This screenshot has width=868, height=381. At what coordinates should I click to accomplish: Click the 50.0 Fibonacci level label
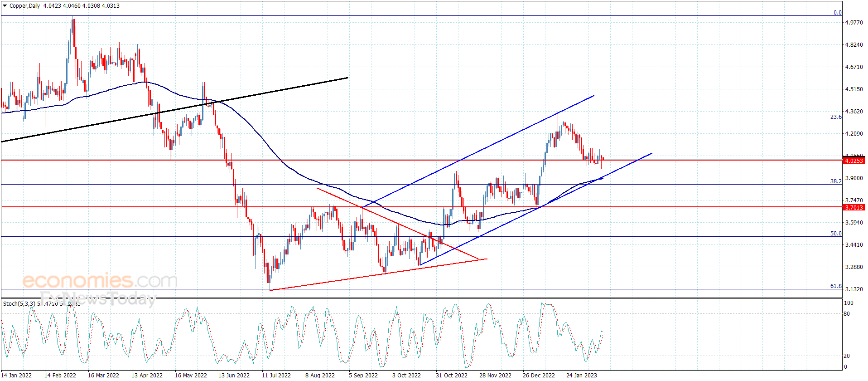(x=836, y=234)
